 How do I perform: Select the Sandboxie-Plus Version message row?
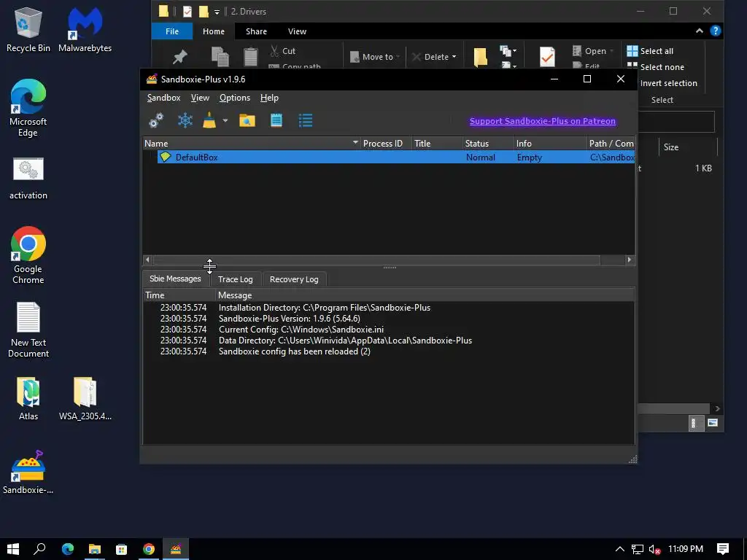389,319
